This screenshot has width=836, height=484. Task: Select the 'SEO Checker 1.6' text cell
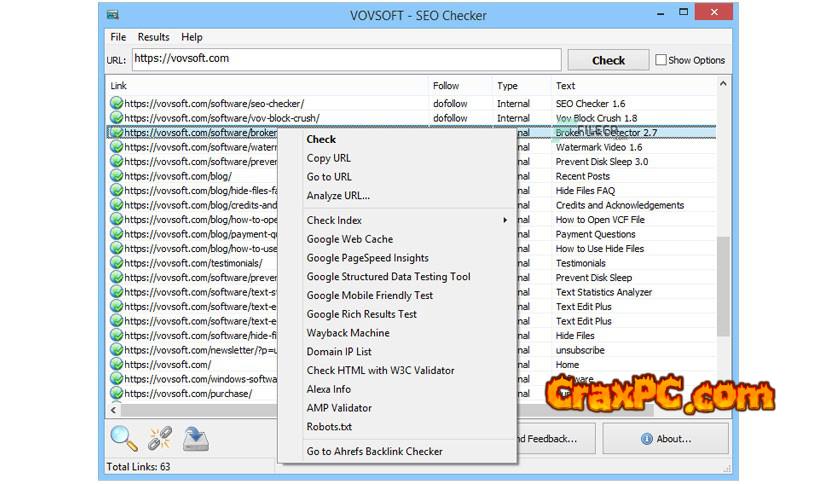click(x=590, y=103)
